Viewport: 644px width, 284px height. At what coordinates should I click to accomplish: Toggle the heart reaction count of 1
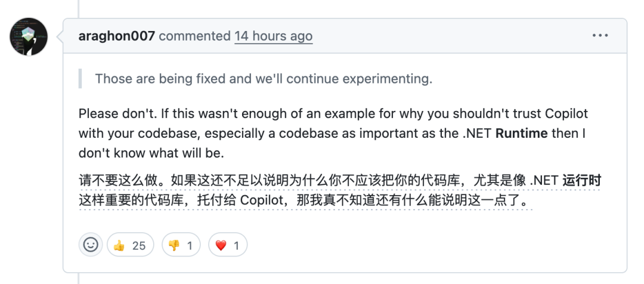point(236,245)
